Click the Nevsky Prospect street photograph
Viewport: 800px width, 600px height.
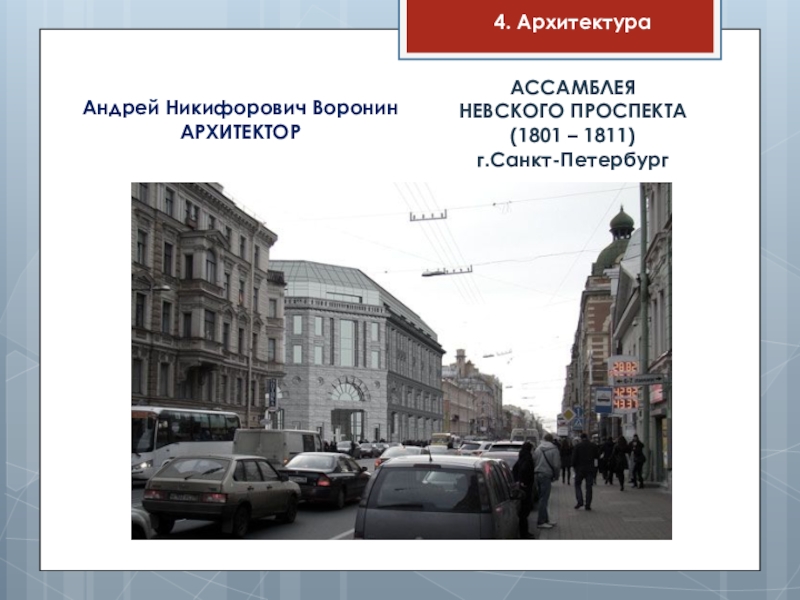tap(402, 361)
